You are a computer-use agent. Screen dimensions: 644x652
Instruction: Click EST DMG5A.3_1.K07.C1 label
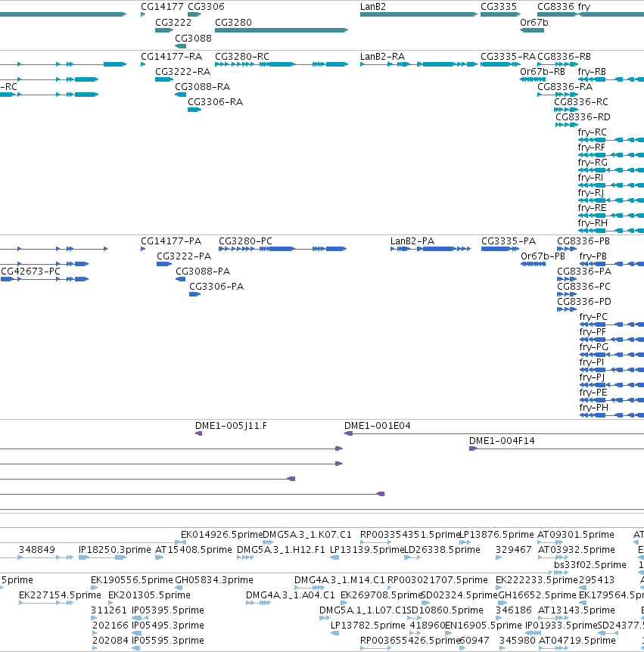point(307,535)
